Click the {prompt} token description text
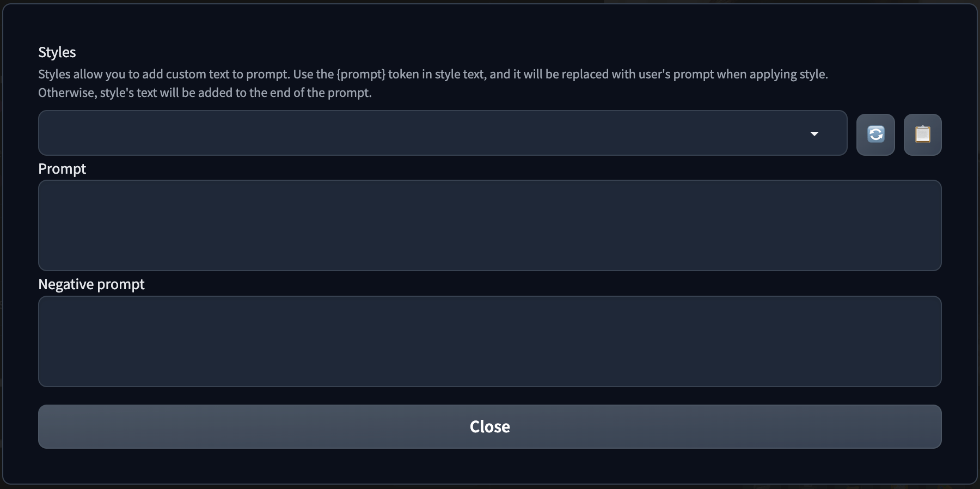The height and width of the screenshot is (489, 980). tap(433, 74)
